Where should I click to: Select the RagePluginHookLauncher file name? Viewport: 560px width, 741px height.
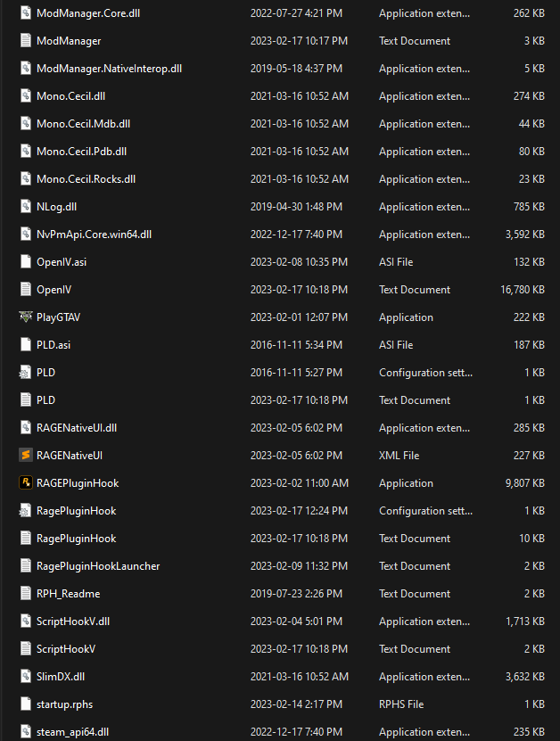click(x=98, y=566)
